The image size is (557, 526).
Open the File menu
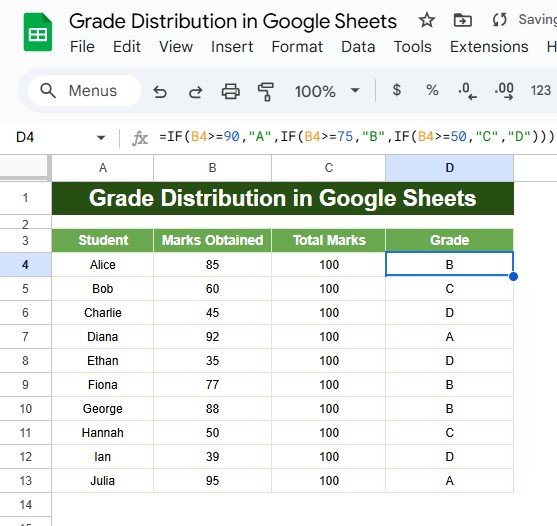82,47
